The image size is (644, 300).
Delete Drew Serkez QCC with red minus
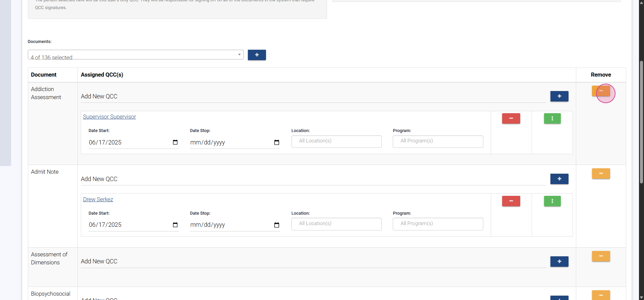[x=511, y=201]
